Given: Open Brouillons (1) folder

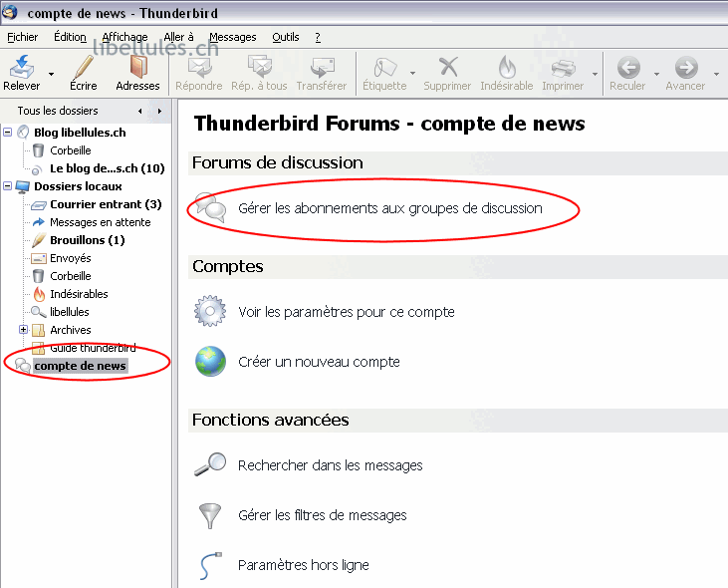Looking at the screenshot, I should point(88,240).
